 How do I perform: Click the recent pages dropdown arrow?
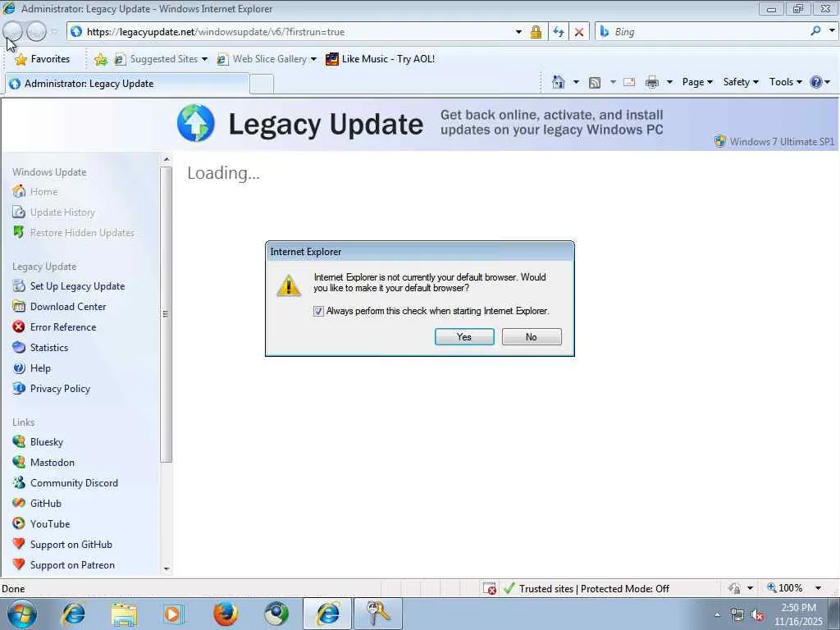click(x=55, y=32)
